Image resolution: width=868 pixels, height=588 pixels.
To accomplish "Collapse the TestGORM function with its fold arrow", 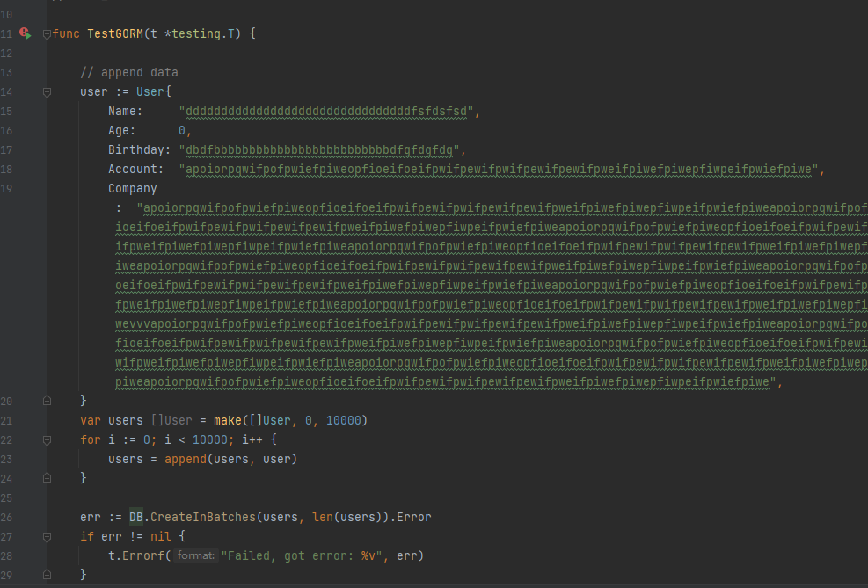I will click(47, 33).
